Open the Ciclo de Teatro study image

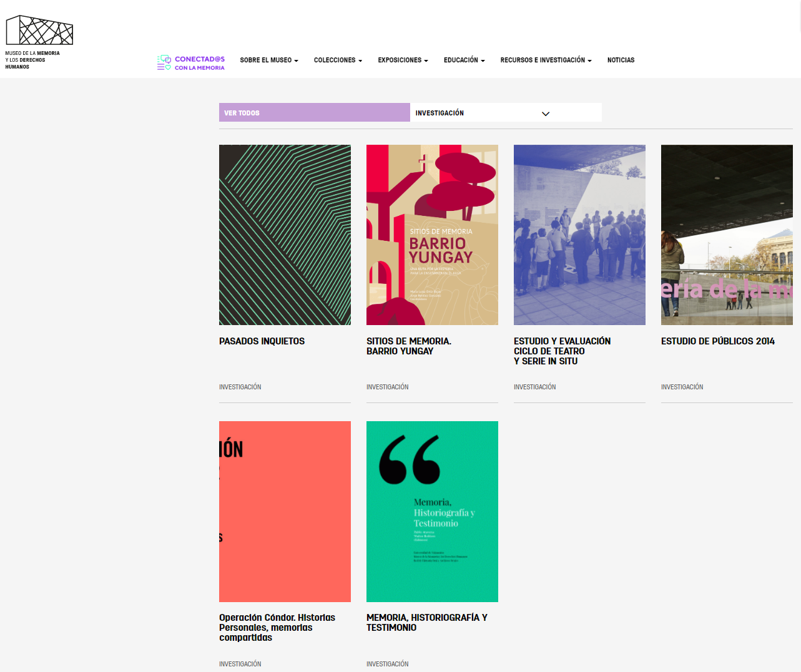579,235
